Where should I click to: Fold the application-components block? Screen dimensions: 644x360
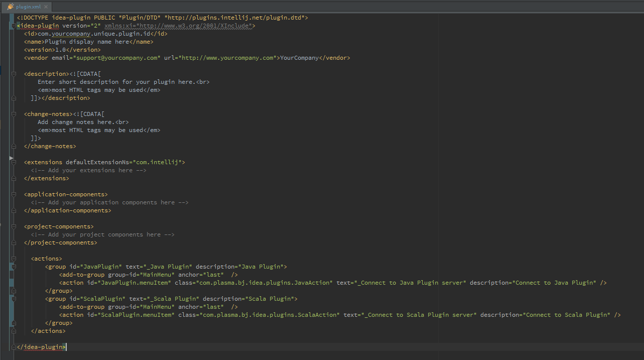click(14, 194)
